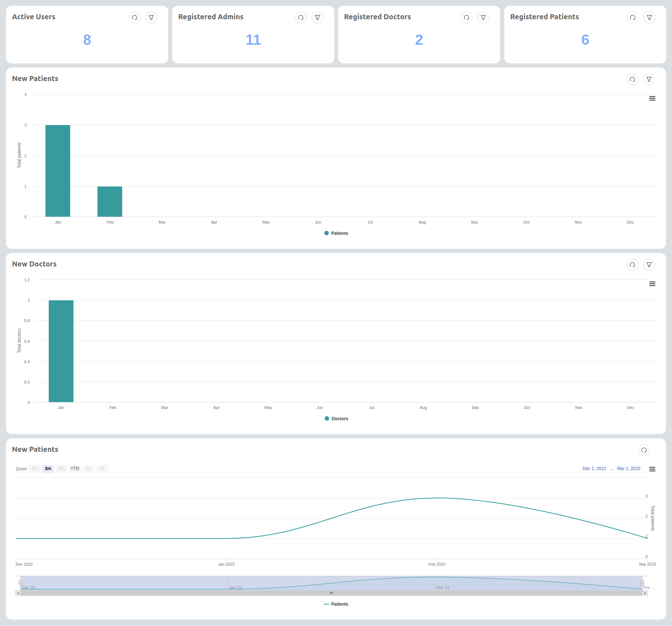Click the Mar 1, 2023 end date

point(628,469)
